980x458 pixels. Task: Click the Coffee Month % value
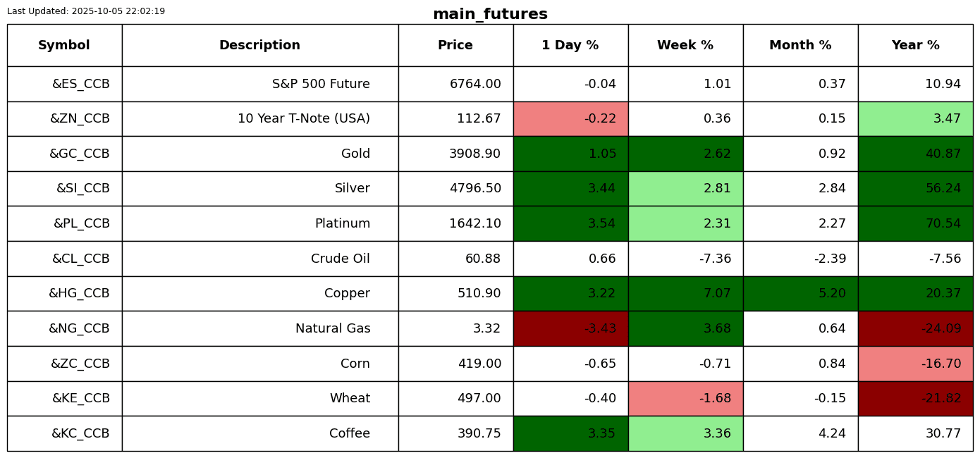tap(832, 433)
